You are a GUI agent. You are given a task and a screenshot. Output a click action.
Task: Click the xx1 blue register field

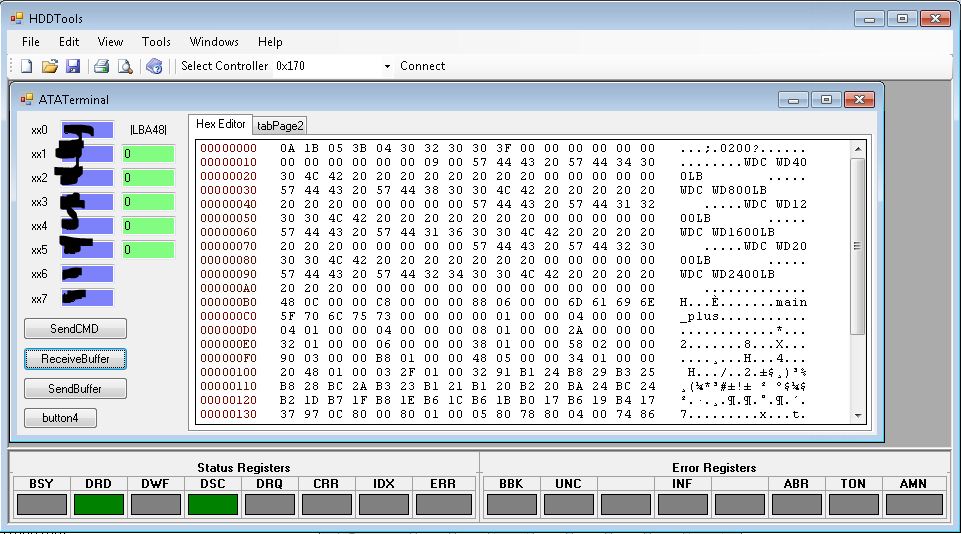(x=87, y=154)
